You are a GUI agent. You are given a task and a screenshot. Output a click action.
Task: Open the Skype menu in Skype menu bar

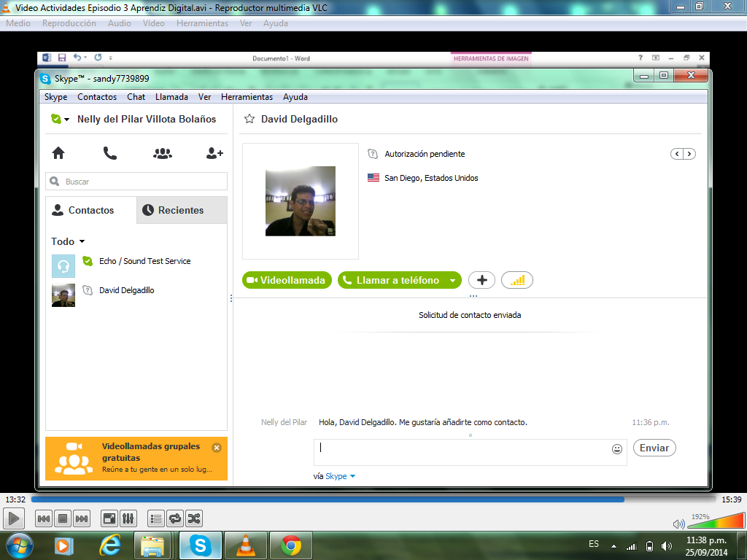(55, 97)
